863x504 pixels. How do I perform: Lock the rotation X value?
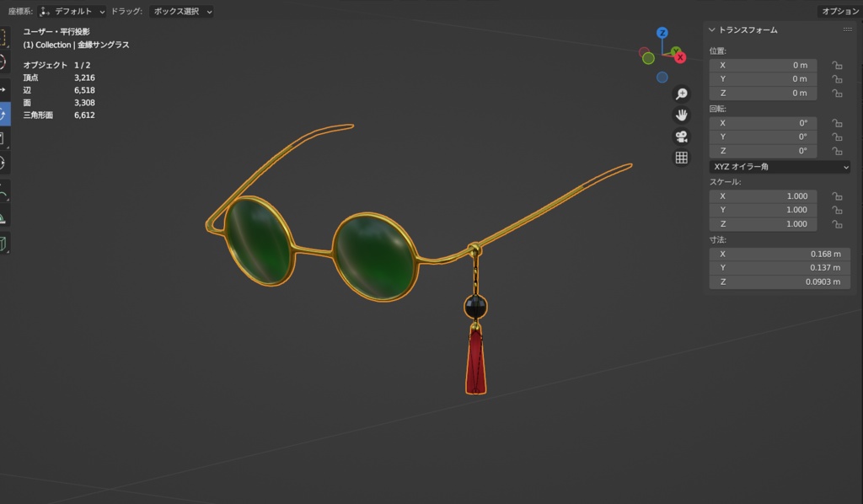pyautogui.click(x=837, y=123)
